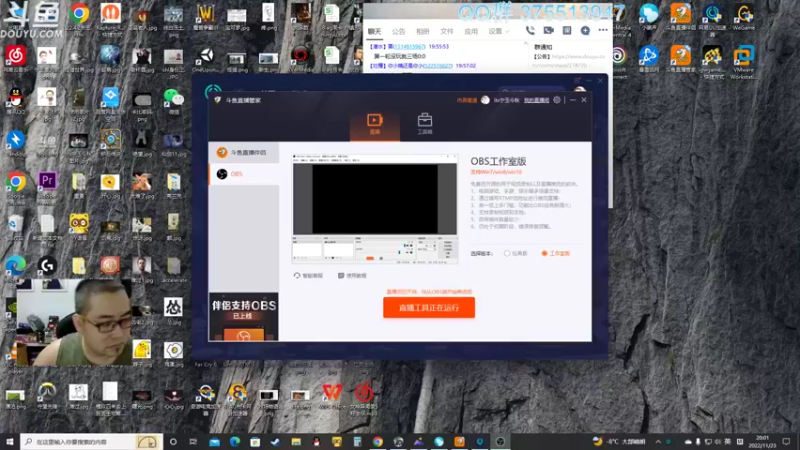Click the 伴侣支持OBS promo banner

(x=243, y=316)
